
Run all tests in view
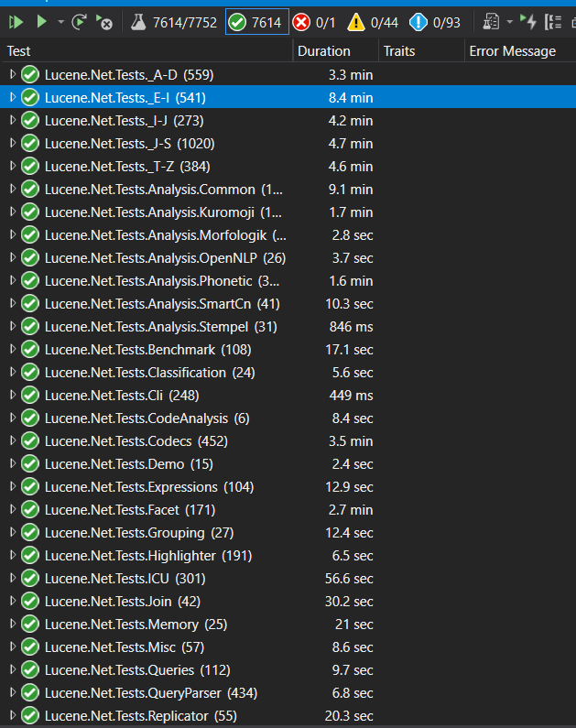[16, 22]
